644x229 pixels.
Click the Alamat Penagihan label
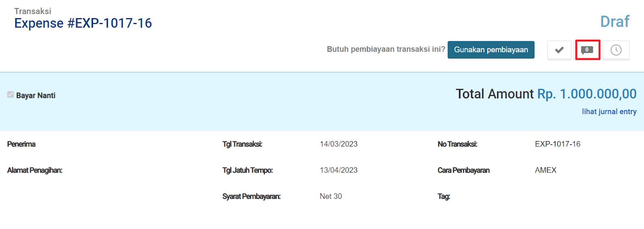(35, 170)
